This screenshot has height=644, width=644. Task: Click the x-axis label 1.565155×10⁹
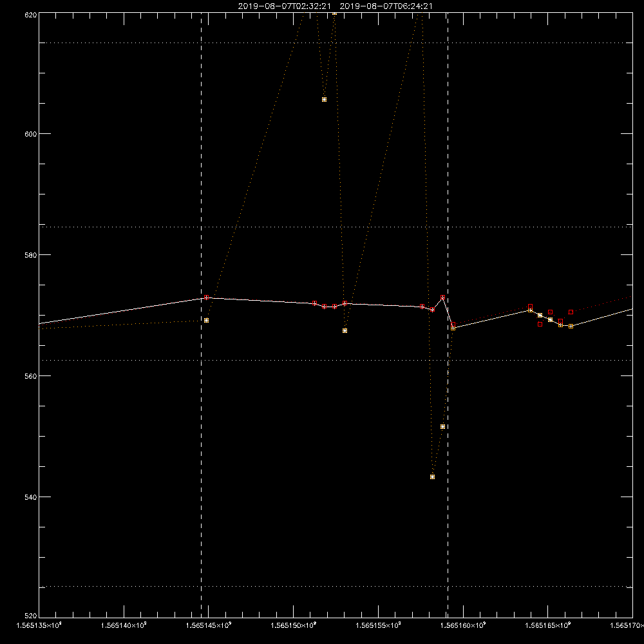[x=378, y=625]
